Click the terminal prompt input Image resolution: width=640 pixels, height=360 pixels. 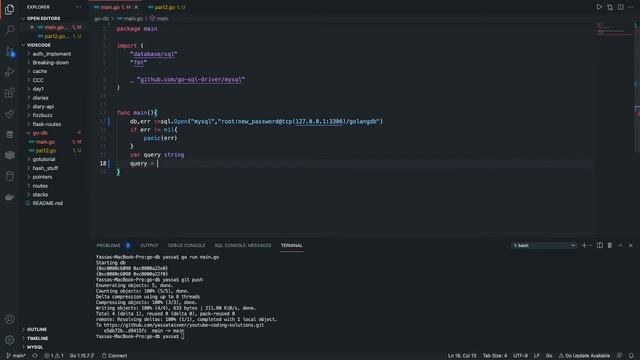click(x=182, y=336)
